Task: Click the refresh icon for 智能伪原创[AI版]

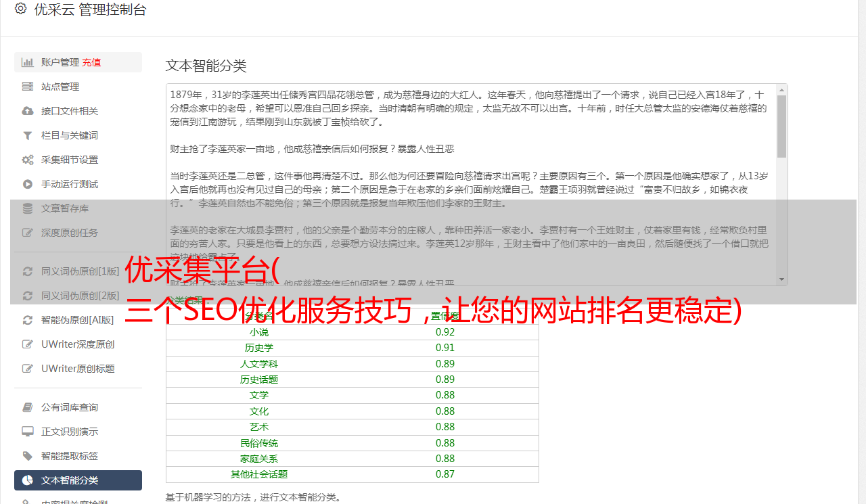Action: click(28, 320)
